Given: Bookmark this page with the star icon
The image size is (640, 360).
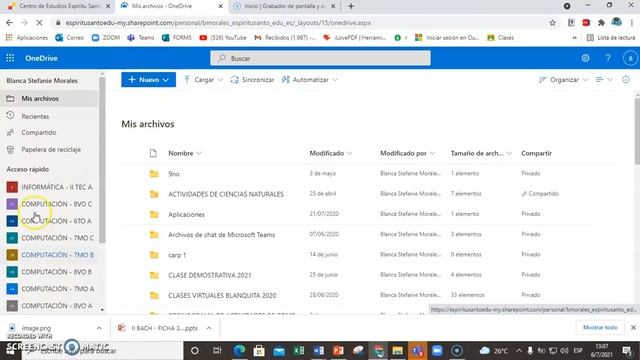Looking at the screenshot, I should (552, 23).
